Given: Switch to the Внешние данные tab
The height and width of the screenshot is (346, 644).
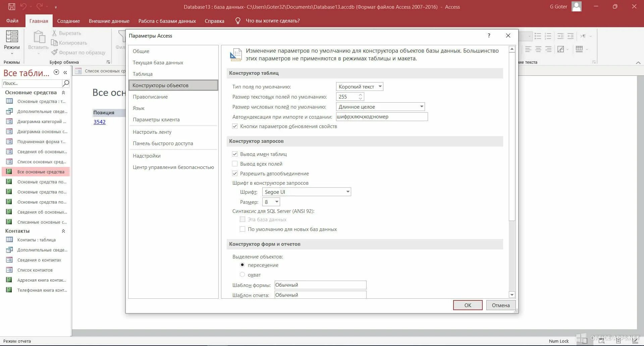Looking at the screenshot, I should tap(109, 21).
